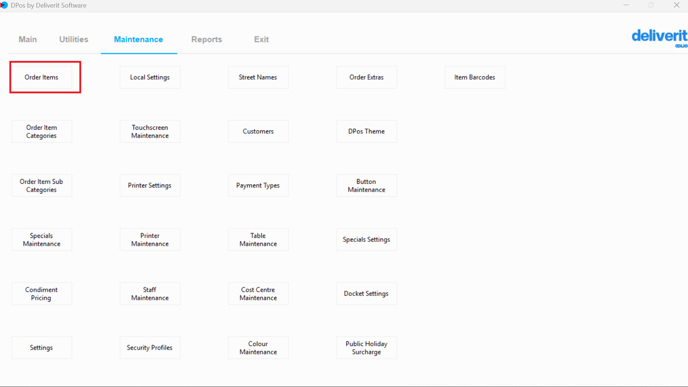Open Order Extras
The image size is (688, 387).
[366, 77]
